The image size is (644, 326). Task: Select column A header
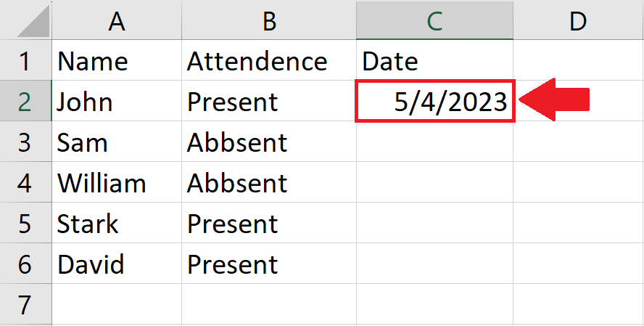tap(117, 20)
